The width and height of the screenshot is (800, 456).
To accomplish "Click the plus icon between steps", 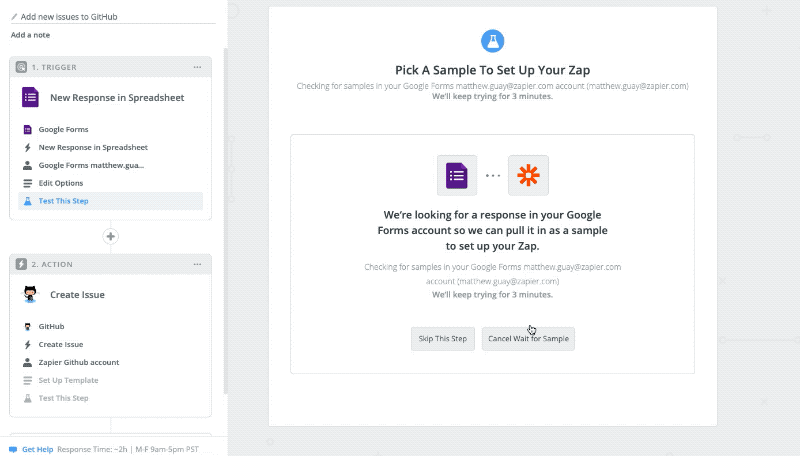I will coord(111,237).
